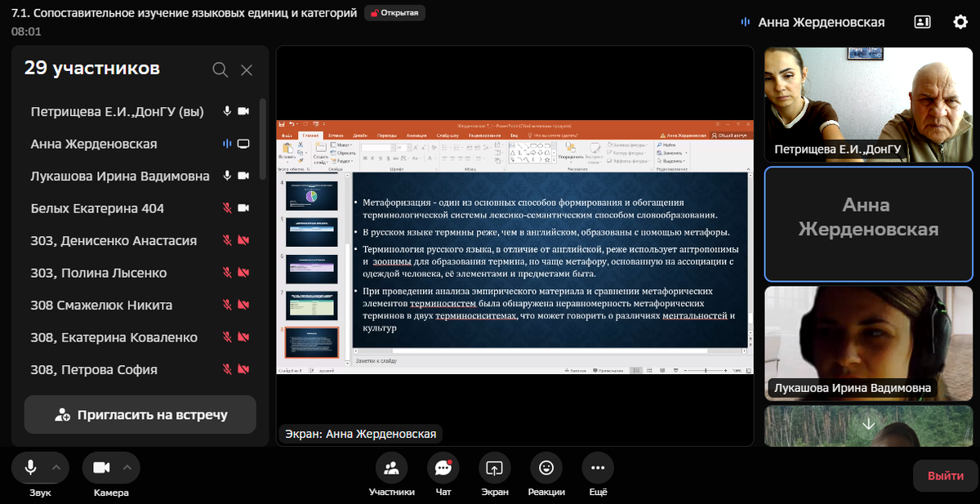The image size is (980, 504).
Task: Click Дизайн tab in shared PowerPoint
Action: pyautogui.click(x=360, y=136)
